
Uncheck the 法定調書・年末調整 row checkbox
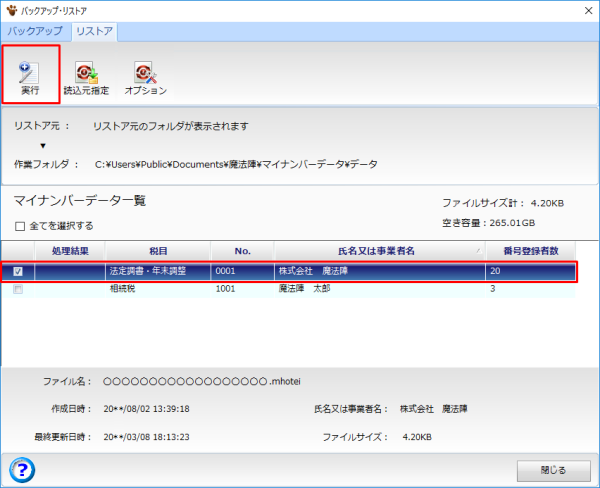click(x=19, y=271)
